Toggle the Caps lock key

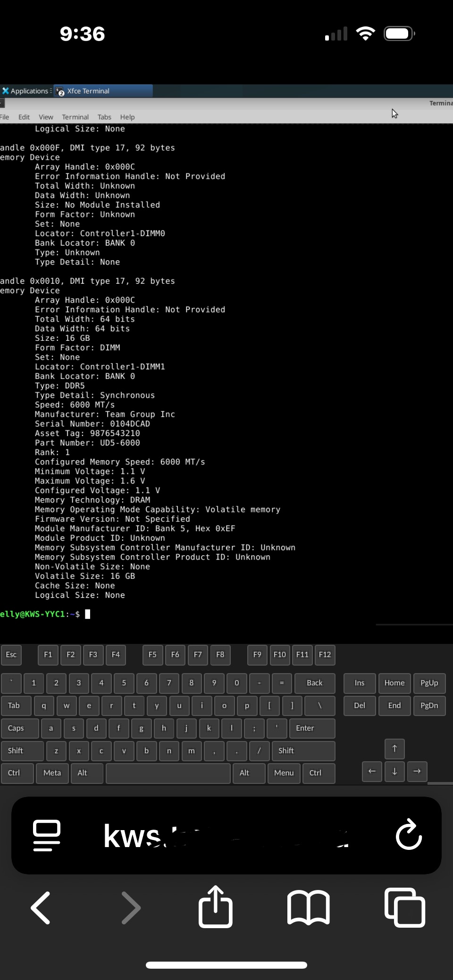(x=19, y=728)
